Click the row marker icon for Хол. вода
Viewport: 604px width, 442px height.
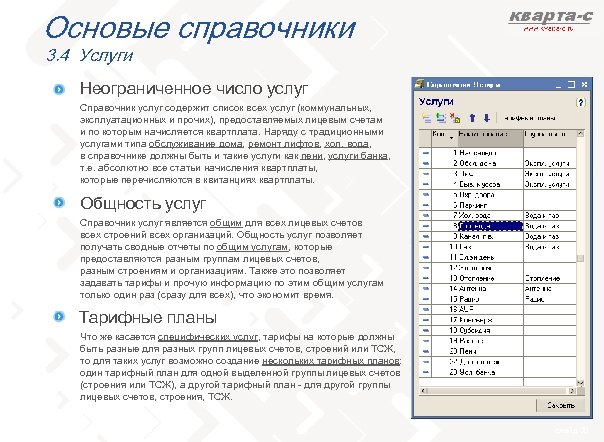[425, 215]
